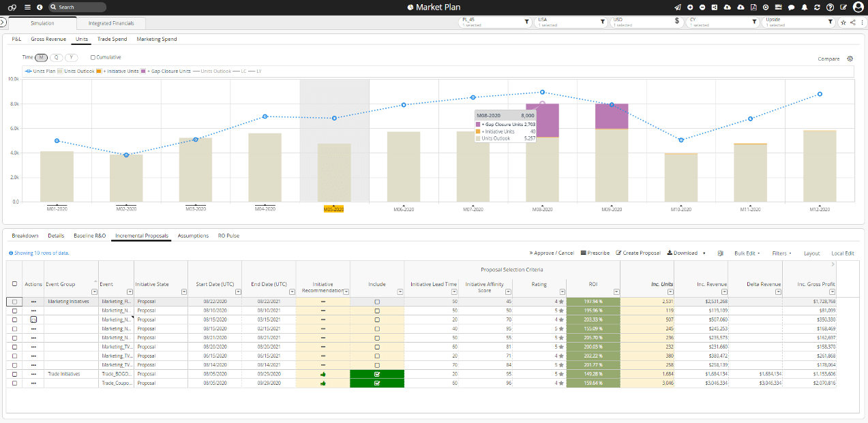
Task: Select the Quarterly (Q) time toggle
Action: pos(57,57)
